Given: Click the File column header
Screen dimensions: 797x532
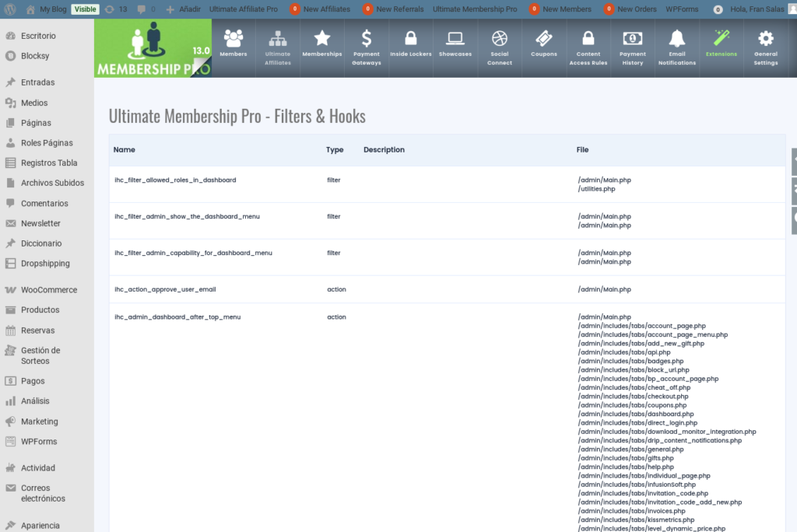Looking at the screenshot, I should [x=582, y=150].
